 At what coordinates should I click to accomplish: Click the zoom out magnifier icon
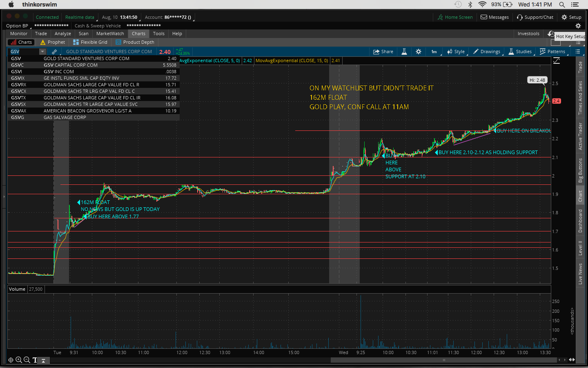click(x=27, y=360)
